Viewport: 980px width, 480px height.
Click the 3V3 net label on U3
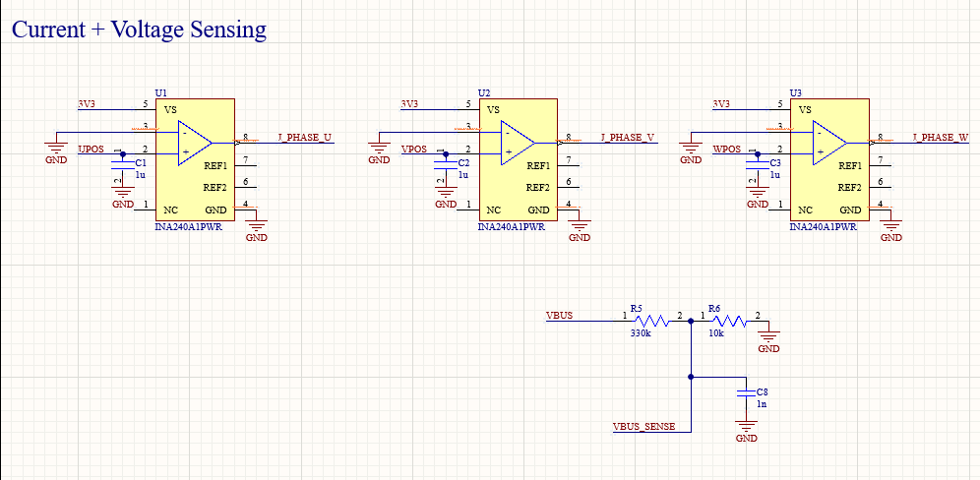(x=721, y=104)
